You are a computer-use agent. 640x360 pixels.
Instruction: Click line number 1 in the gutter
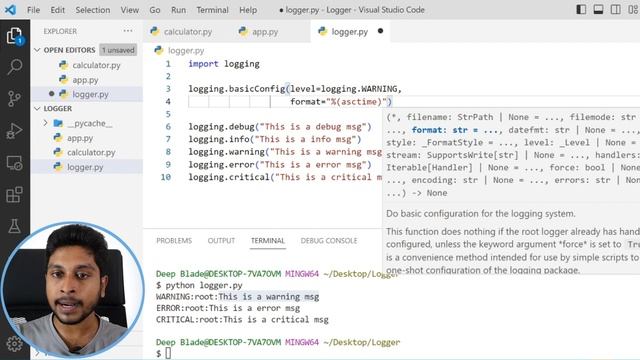click(168, 64)
